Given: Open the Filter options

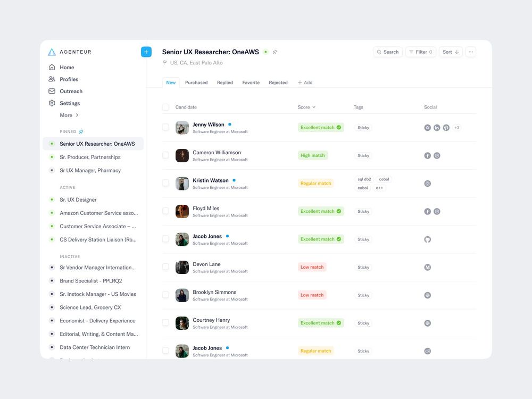Looking at the screenshot, I should click(x=421, y=52).
